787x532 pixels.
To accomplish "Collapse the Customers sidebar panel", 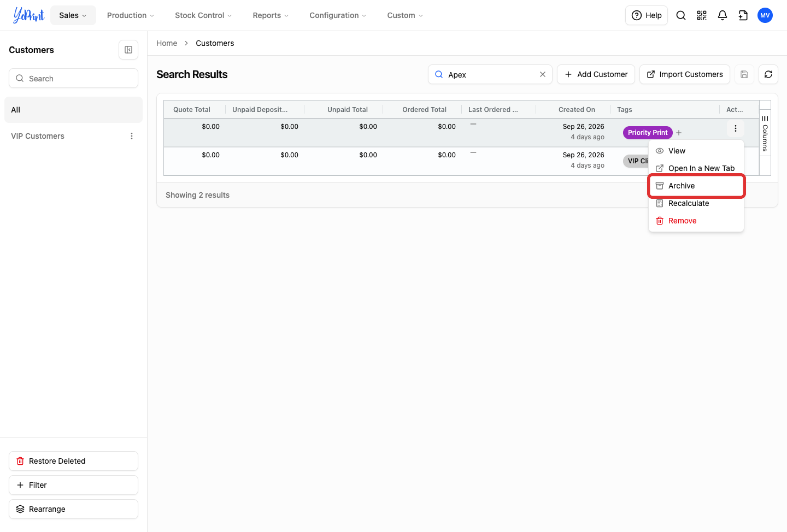I will coord(128,50).
